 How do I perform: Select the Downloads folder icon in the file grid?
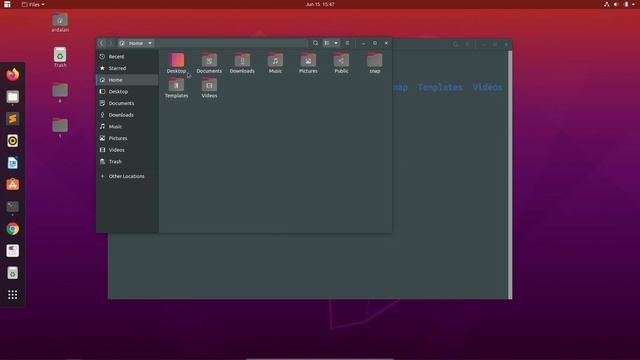tap(242, 60)
